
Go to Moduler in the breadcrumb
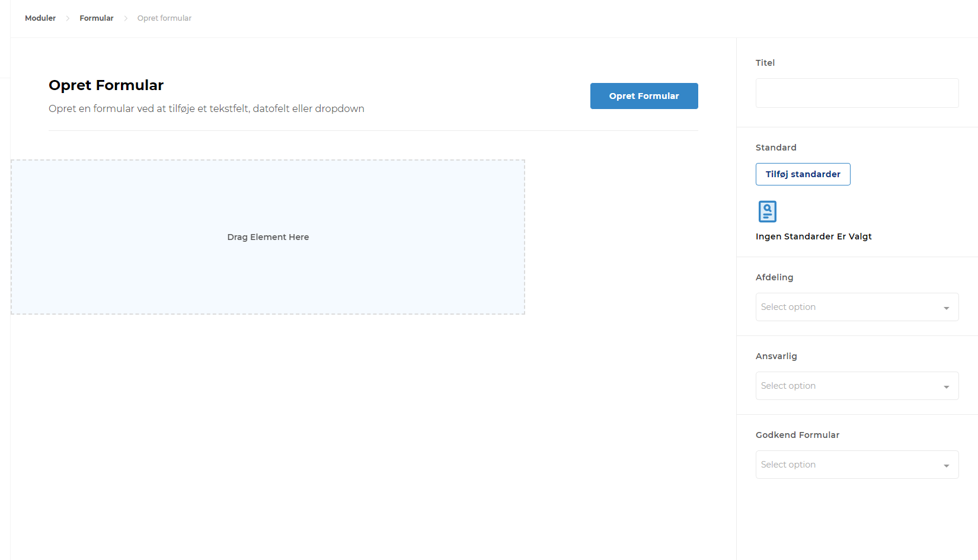[40, 18]
